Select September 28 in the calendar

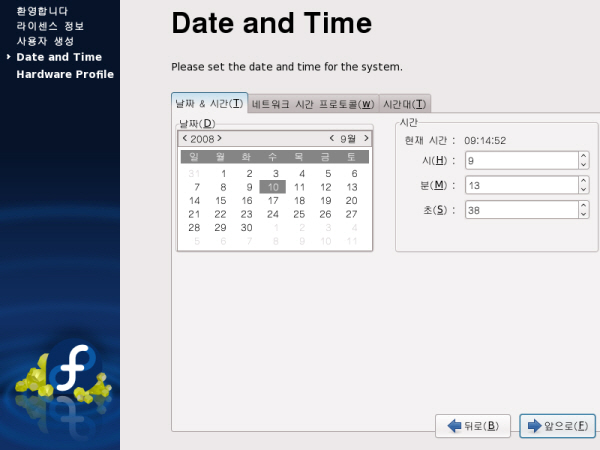(194, 228)
